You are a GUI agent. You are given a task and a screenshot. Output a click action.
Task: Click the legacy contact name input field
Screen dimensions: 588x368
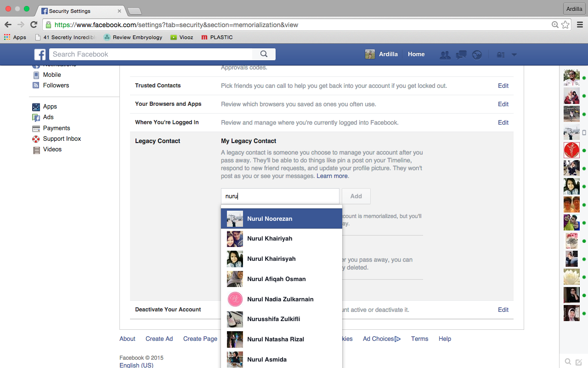tap(280, 196)
